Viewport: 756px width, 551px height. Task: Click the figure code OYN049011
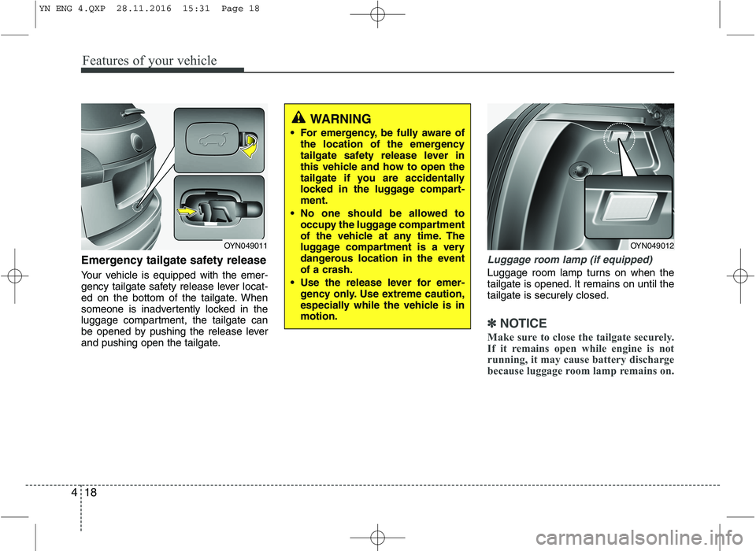246,246
